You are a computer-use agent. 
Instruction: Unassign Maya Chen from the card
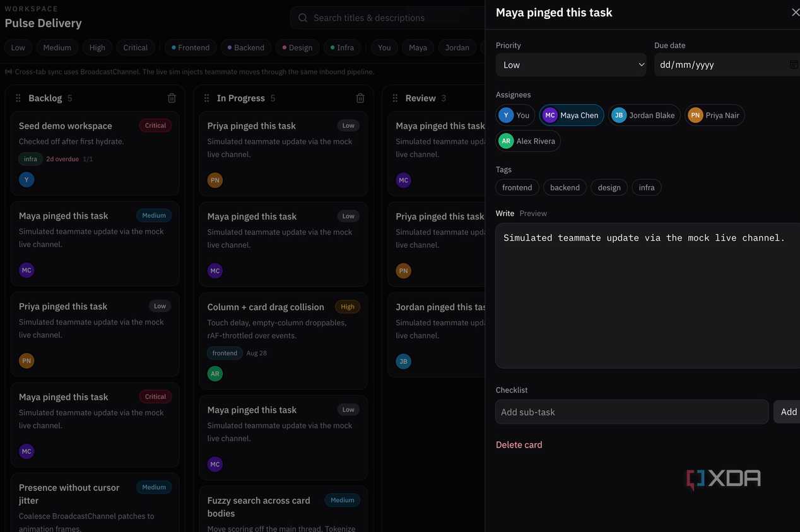point(572,115)
